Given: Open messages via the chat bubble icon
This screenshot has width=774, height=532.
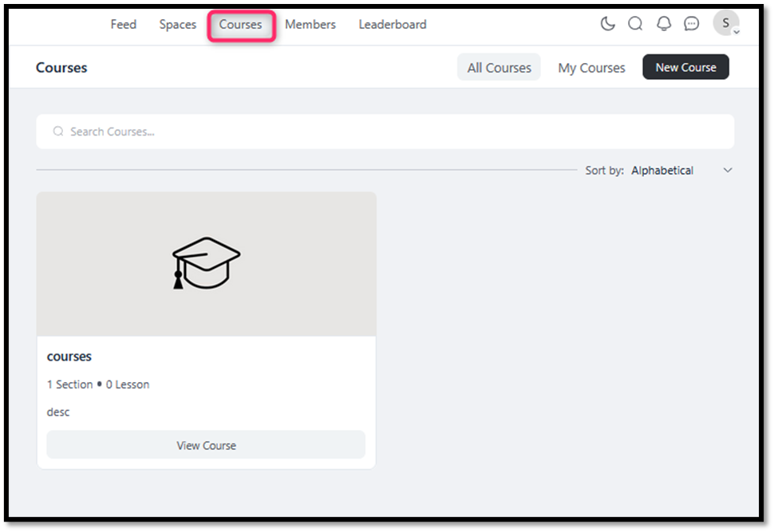Looking at the screenshot, I should (x=692, y=24).
